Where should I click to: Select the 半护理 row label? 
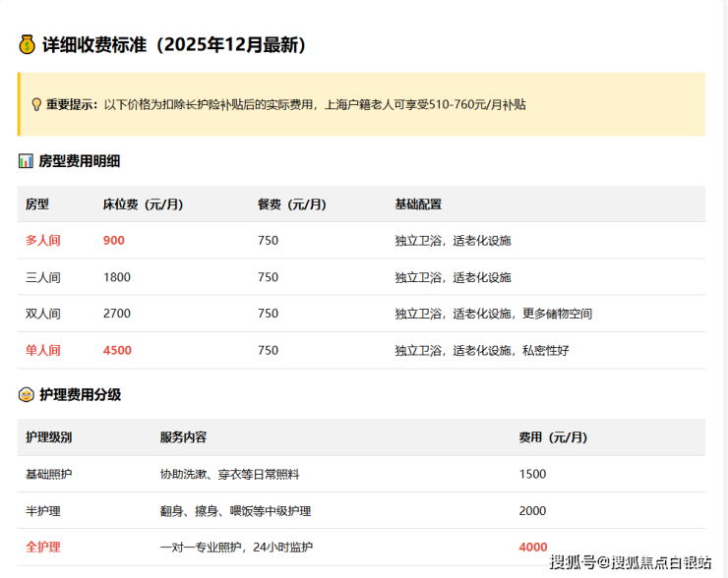coord(43,510)
